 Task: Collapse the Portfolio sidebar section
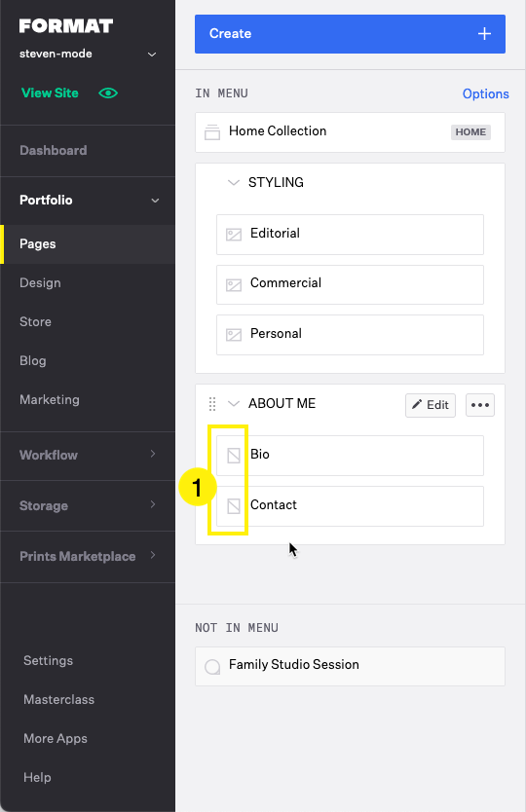point(155,201)
